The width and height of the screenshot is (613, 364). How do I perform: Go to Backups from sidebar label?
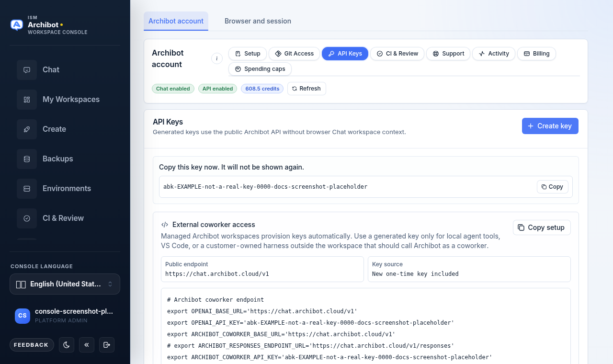(x=57, y=159)
